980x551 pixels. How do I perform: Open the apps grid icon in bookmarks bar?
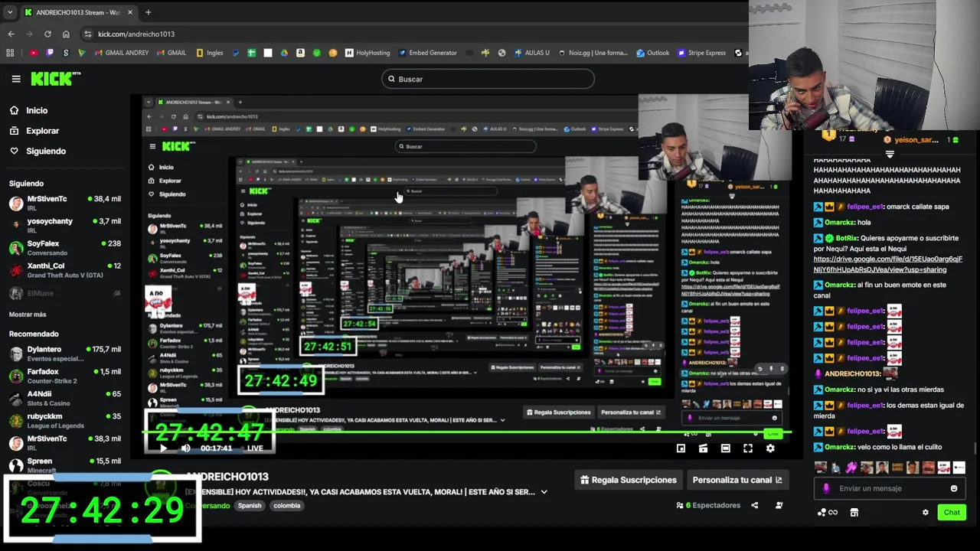[x=10, y=53]
